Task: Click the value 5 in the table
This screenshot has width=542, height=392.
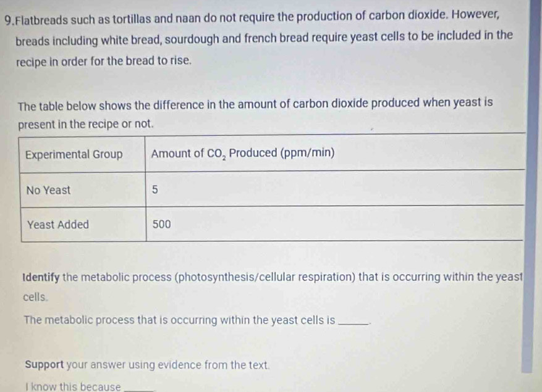Action: (156, 190)
